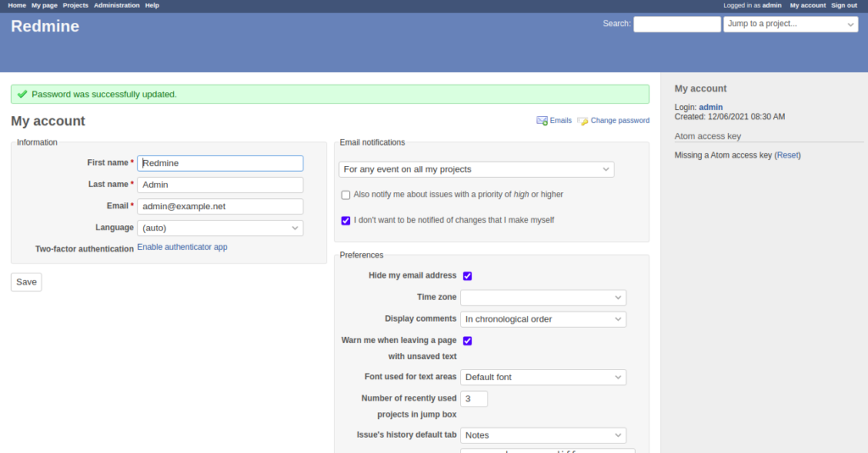Open My page in top menu
868x453 pixels.
44,5
